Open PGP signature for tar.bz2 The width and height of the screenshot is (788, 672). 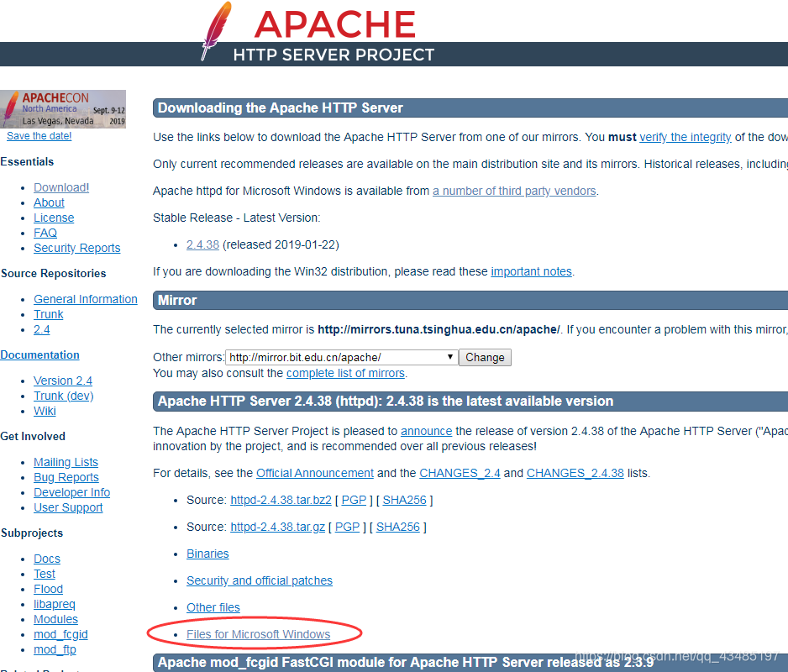click(x=354, y=500)
